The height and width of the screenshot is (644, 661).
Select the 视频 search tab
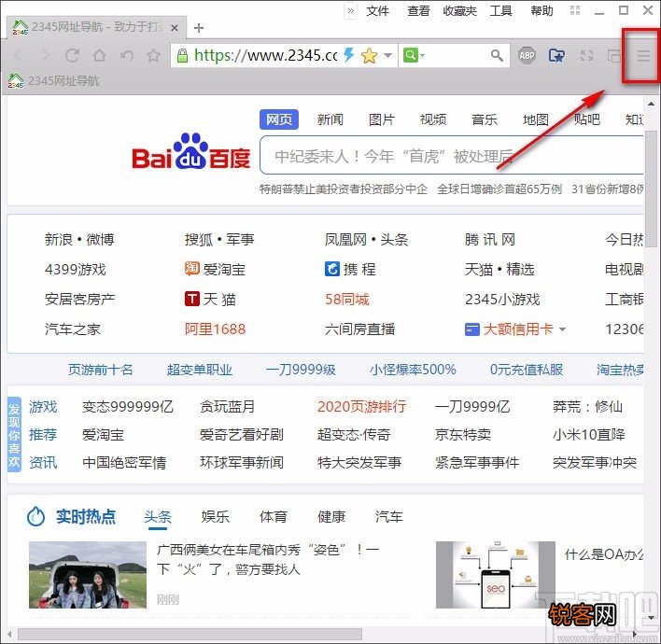[433, 119]
